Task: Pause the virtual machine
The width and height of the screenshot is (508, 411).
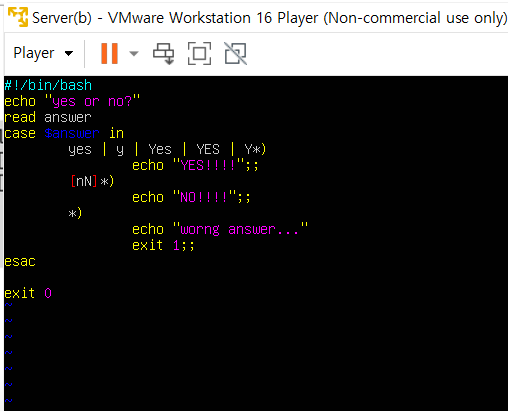Action: 109,53
